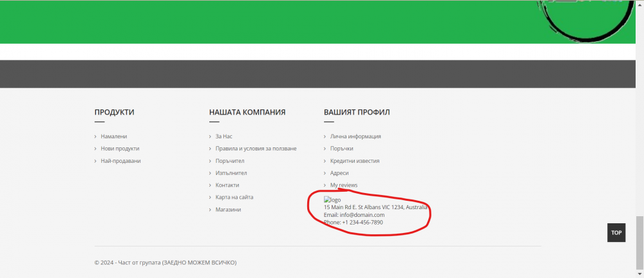The height and width of the screenshot is (278, 644).
Task: Open the Поръчки link
Action: pyautogui.click(x=341, y=149)
